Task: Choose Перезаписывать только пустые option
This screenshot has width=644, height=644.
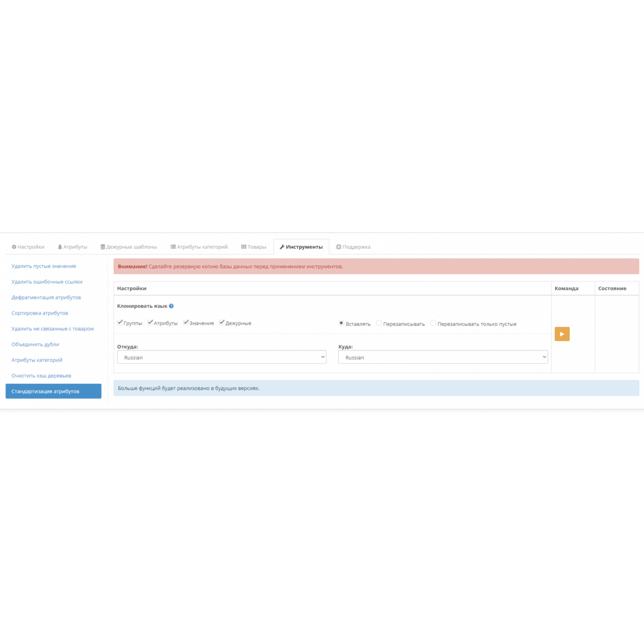Action: (433, 323)
